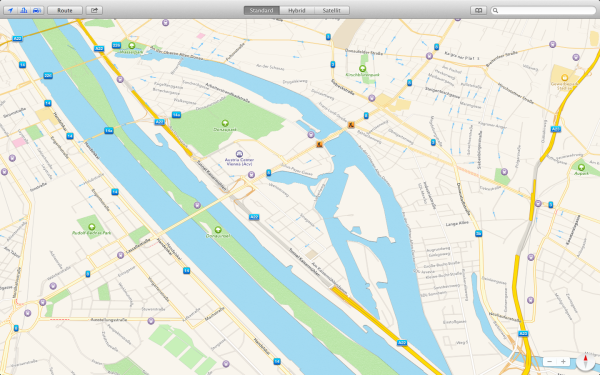Open the Route directions panel

click(65, 10)
